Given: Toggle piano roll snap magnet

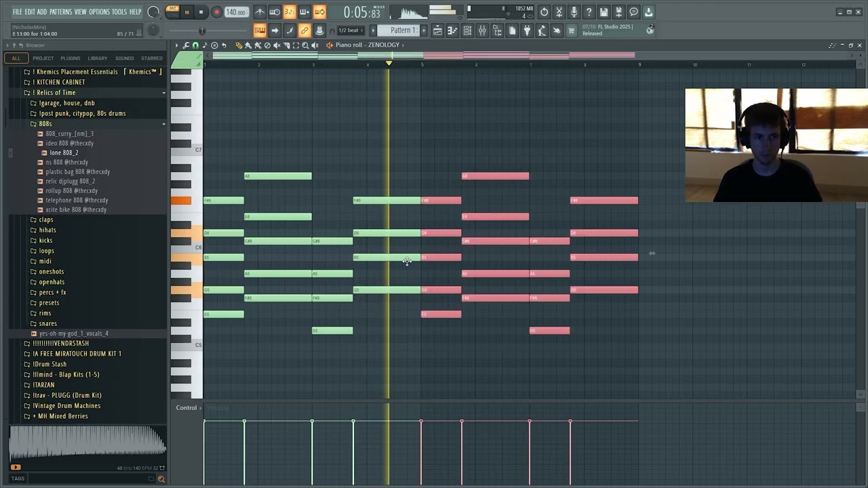Looking at the screenshot, I should coord(195,45).
